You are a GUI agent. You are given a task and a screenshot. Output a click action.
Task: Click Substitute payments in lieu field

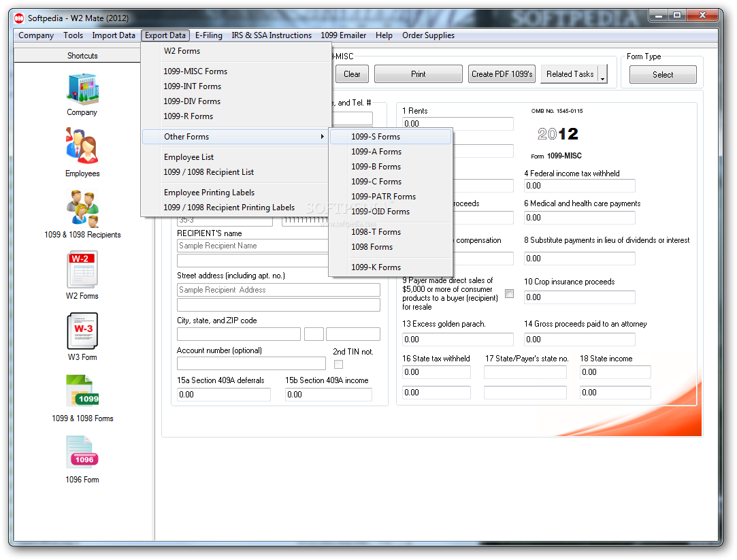click(x=580, y=259)
